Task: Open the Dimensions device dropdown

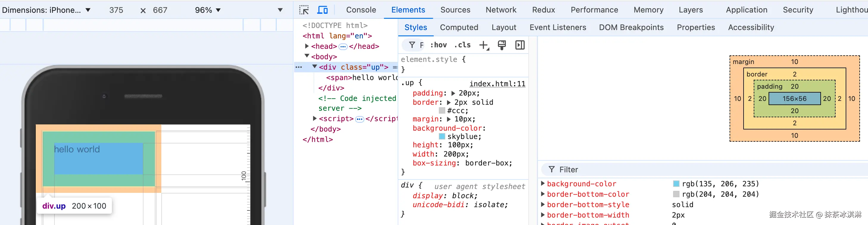Action: coord(46,10)
